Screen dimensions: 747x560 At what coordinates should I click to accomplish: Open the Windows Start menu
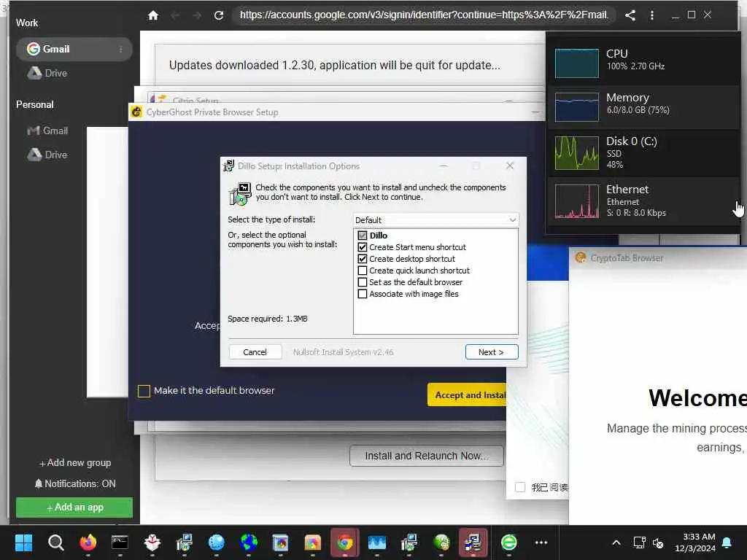23,542
